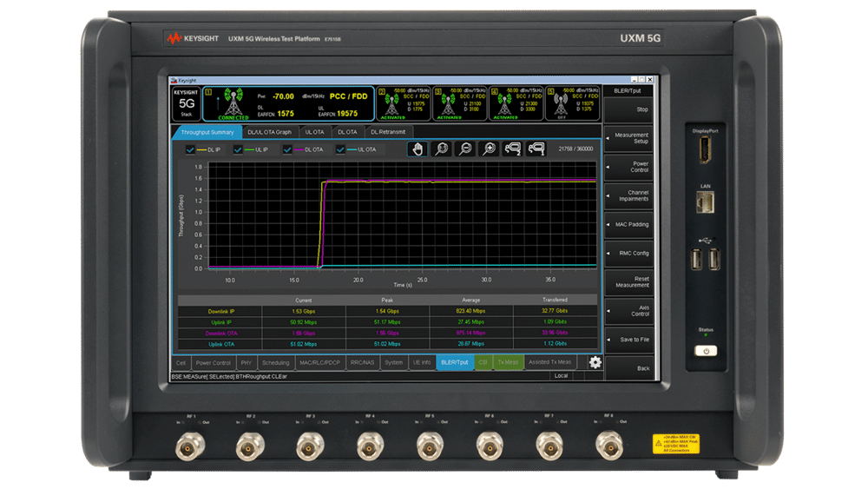Click the Local status indicator
868x489 pixels.
(x=561, y=376)
